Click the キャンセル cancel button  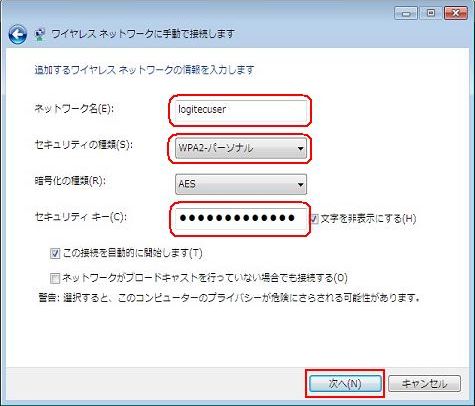[x=425, y=384]
